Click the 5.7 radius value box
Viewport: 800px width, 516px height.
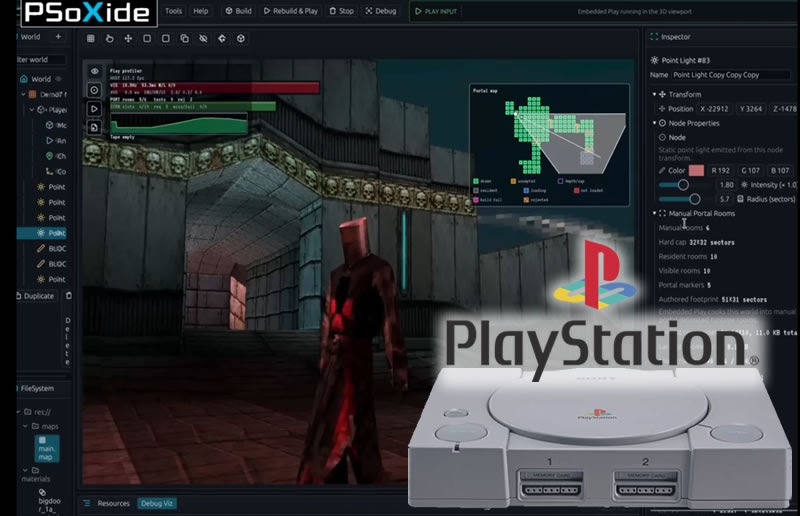point(724,199)
